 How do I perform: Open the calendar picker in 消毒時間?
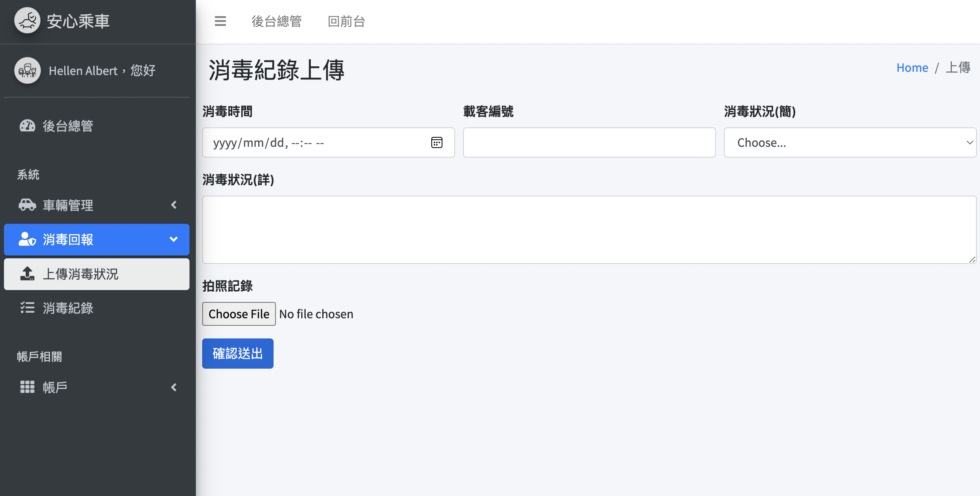436,142
